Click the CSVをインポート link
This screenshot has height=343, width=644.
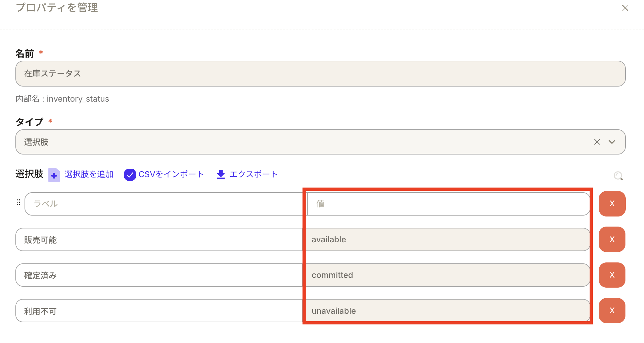click(171, 174)
